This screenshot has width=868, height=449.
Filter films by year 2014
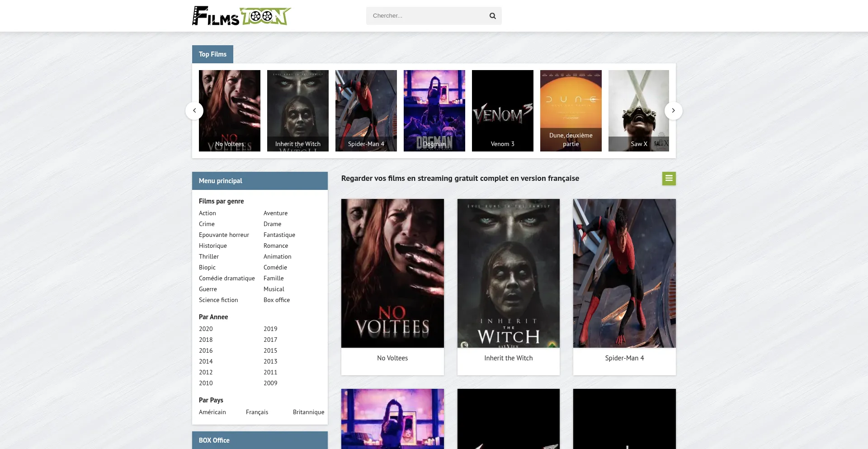pyautogui.click(x=206, y=362)
